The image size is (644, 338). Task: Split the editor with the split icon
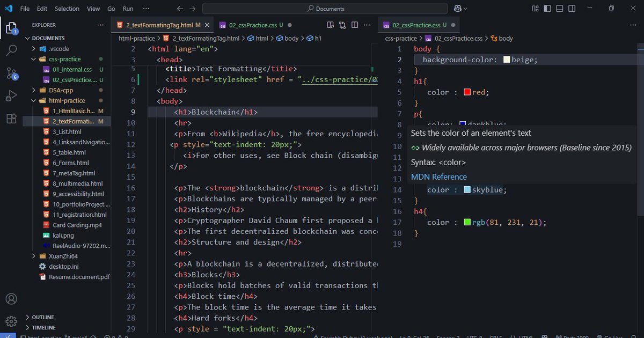(x=355, y=25)
